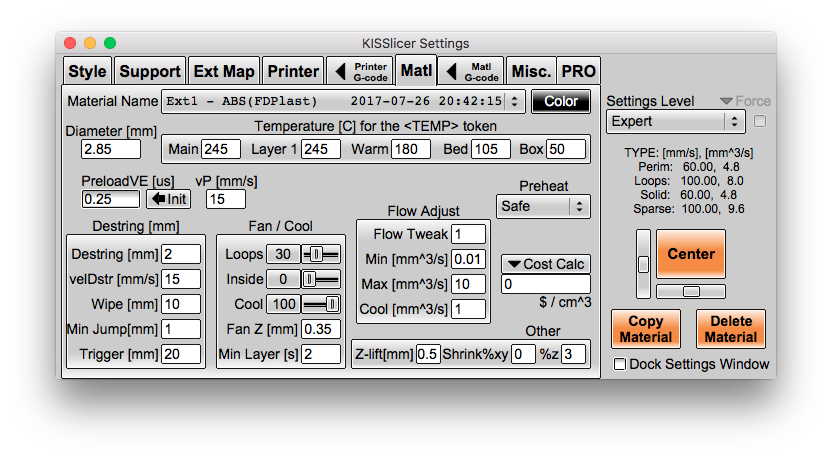Open the Material Name dropdown
This screenshot has height=459, width=832.
(343, 101)
